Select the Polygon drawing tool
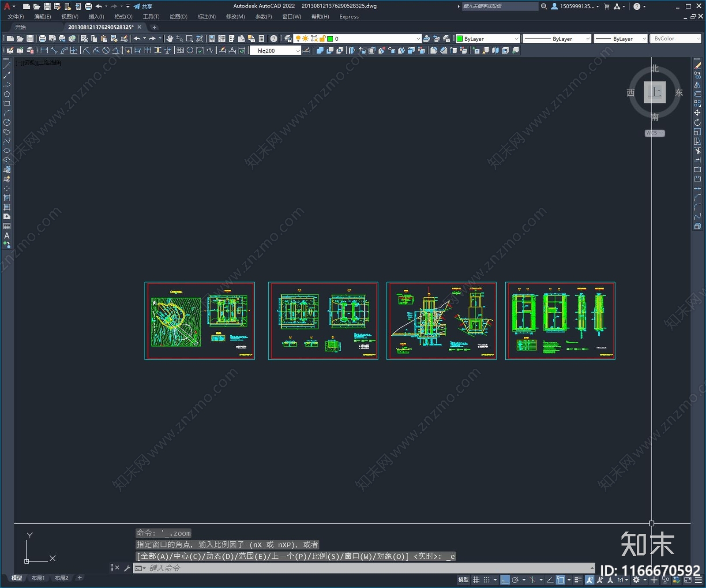 7,94
